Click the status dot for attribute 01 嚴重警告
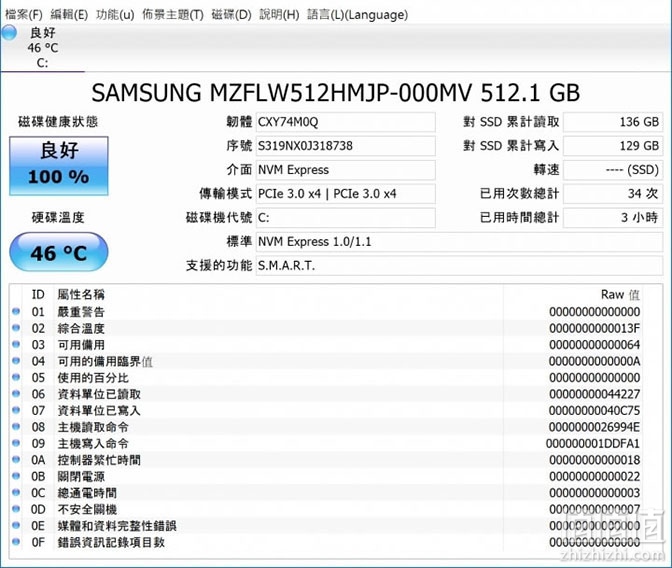The width and height of the screenshot is (672, 568). point(16,312)
